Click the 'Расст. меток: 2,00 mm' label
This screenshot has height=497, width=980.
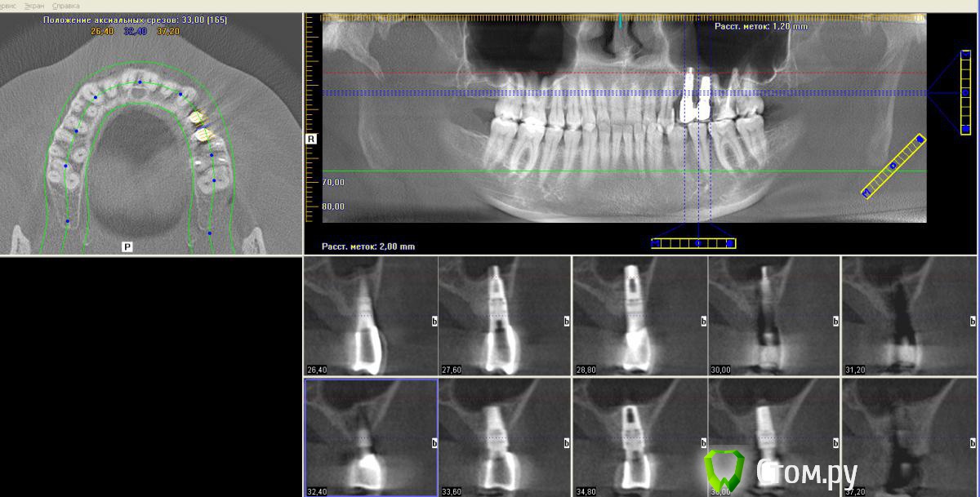(x=368, y=246)
